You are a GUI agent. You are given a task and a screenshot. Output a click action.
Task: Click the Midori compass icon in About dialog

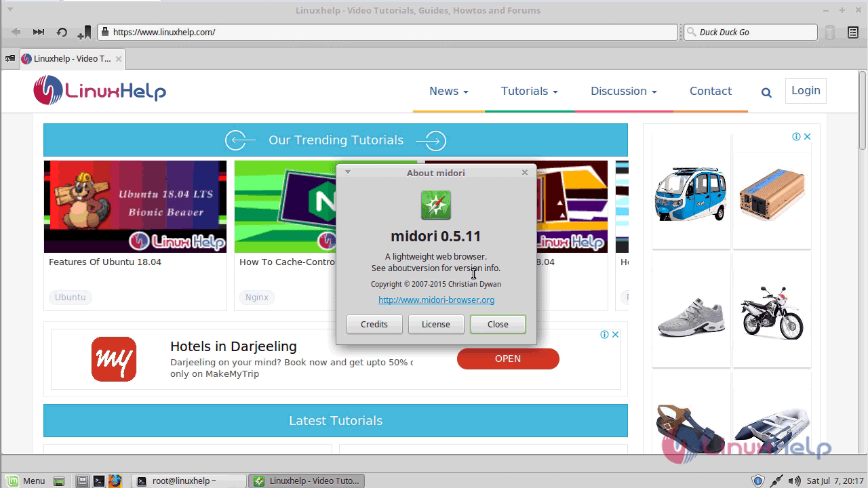click(435, 205)
